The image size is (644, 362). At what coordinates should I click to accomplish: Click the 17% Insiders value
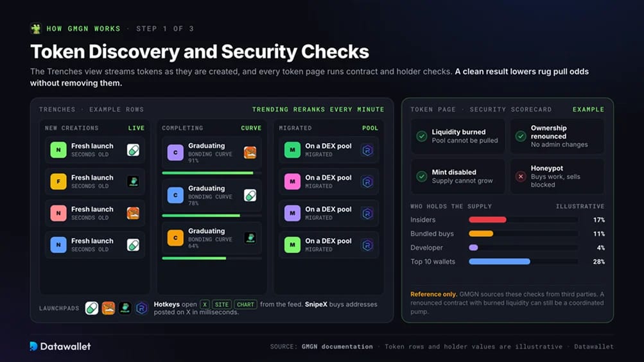pos(599,220)
